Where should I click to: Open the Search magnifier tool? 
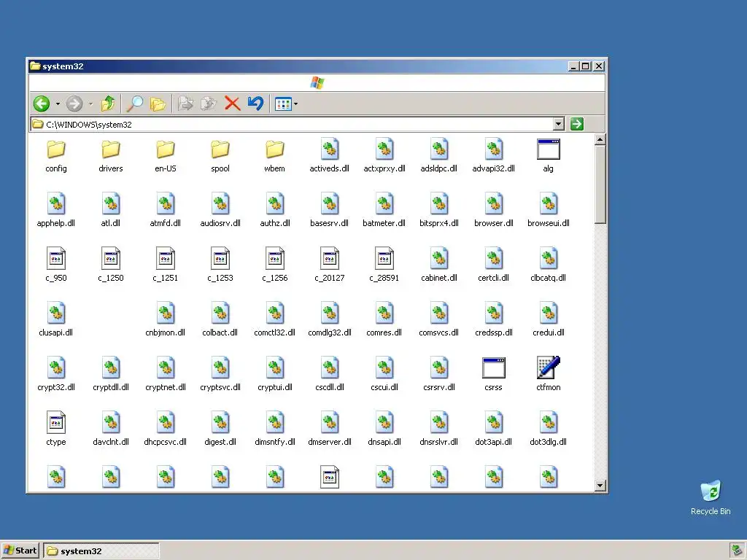click(x=135, y=104)
